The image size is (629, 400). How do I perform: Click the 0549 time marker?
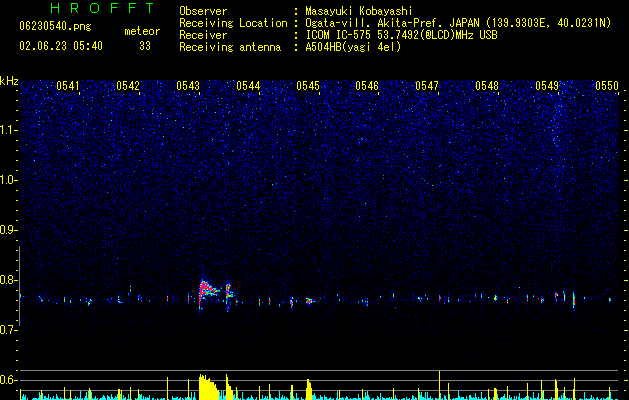[x=547, y=86]
